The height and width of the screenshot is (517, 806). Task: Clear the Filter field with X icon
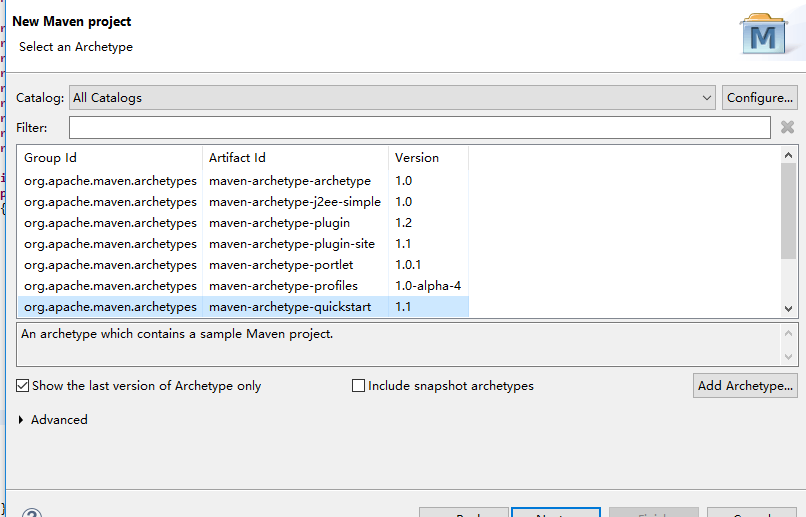click(787, 127)
